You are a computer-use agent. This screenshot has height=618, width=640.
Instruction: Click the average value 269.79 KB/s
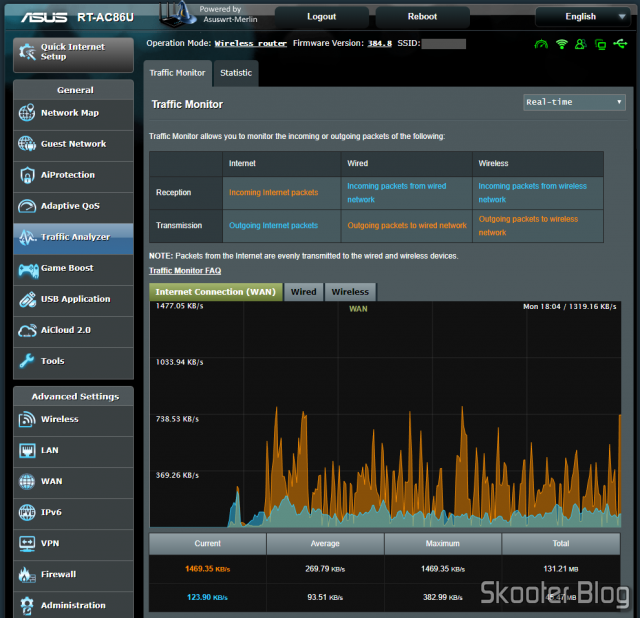pyautogui.click(x=325, y=569)
